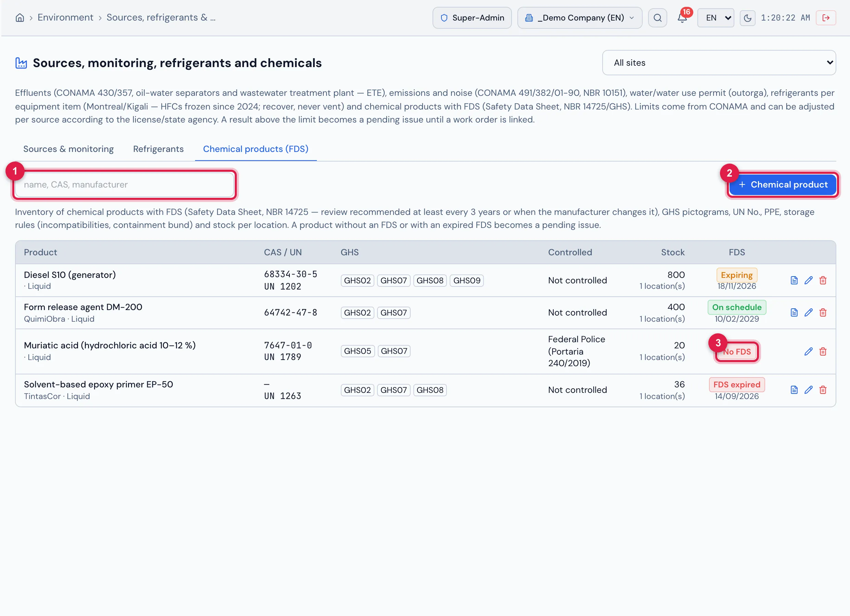Edit the Muriatic acid product
This screenshot has width=850, height=616.
point(808,352)
